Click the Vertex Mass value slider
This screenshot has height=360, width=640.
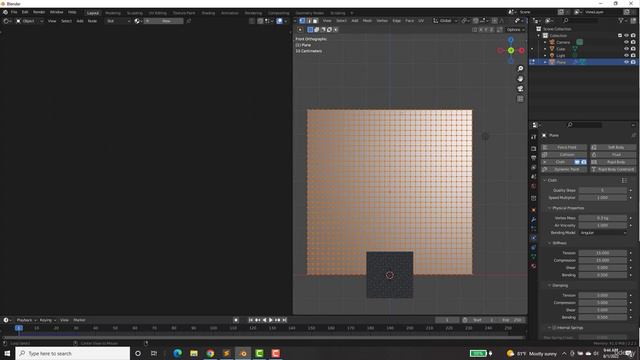[x=603, y=218]
